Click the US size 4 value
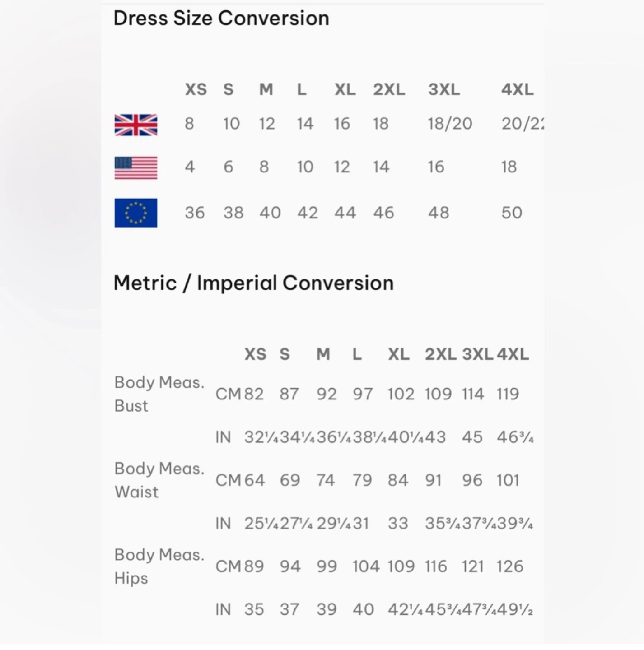The image size is (644, 650). [x=190, y=167]
